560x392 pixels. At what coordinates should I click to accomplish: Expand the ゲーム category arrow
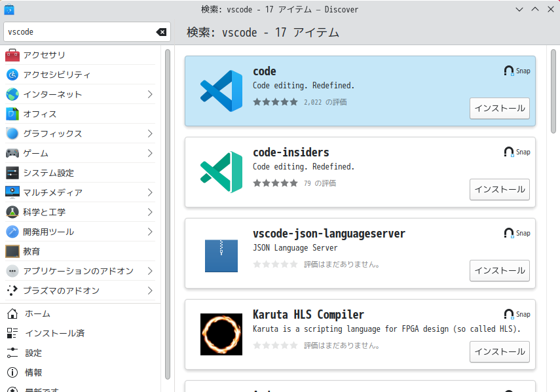click(150, 153)
